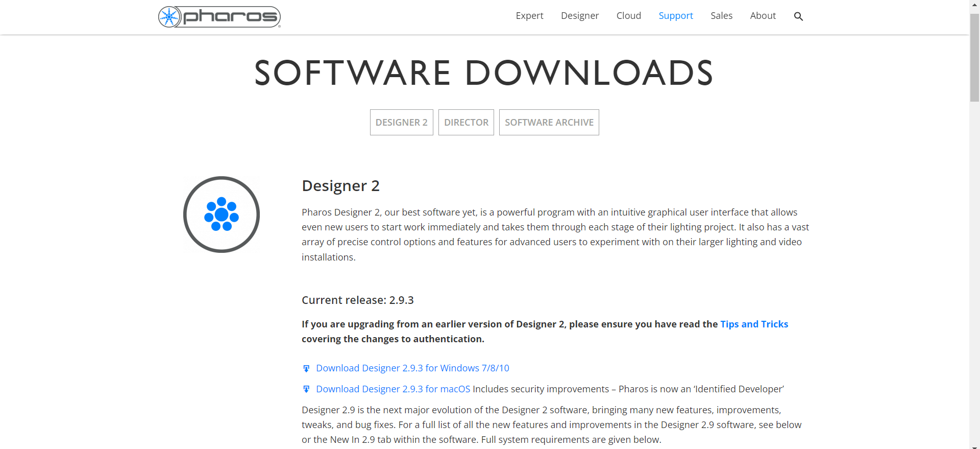Screen dimensions: 980x449
Task: Download Designer 2.9.3 for Windows 7/8/10
Action: click(412, 368)
